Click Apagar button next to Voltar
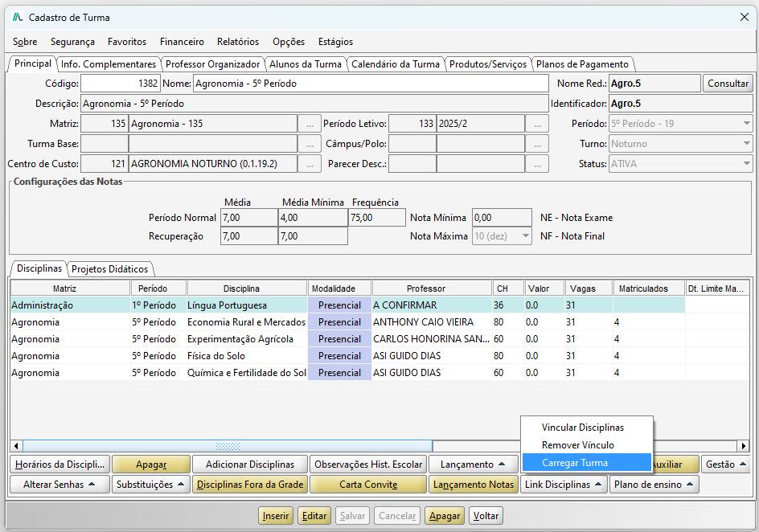Image resolution: width=759 pixels, height=532 pixels. pyautogui.click(x=445, y=516)
